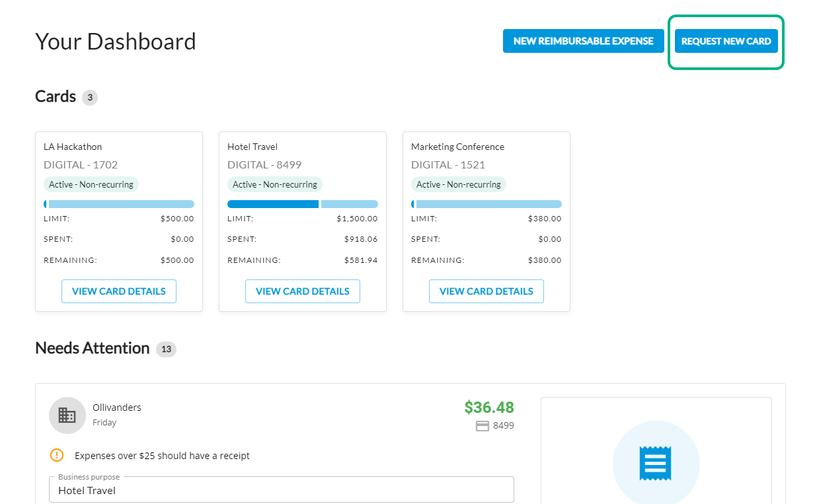Click the Needs Attention count badge

166,349
